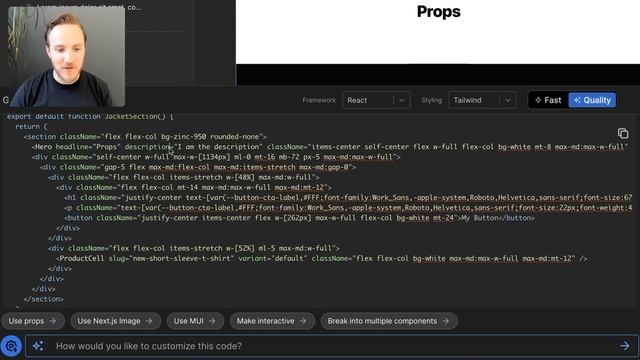This screenshot has width=640, height=360.
Task: Click the Props heading in the preview
Action: (438, 11)
